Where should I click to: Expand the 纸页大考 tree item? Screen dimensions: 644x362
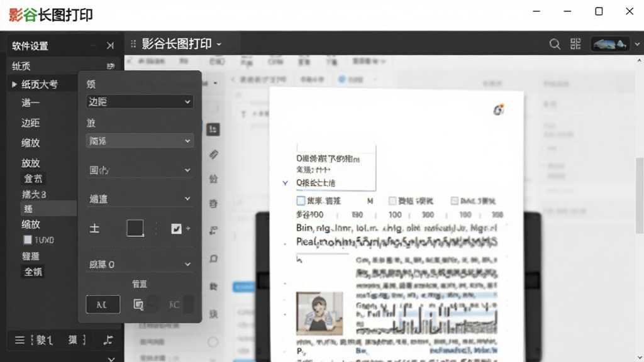pos(14,84)
